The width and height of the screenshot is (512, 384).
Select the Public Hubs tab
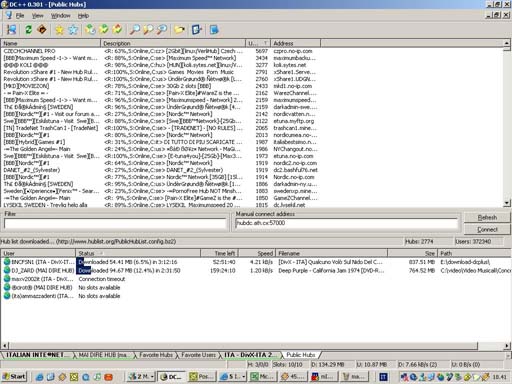point(301,355)
